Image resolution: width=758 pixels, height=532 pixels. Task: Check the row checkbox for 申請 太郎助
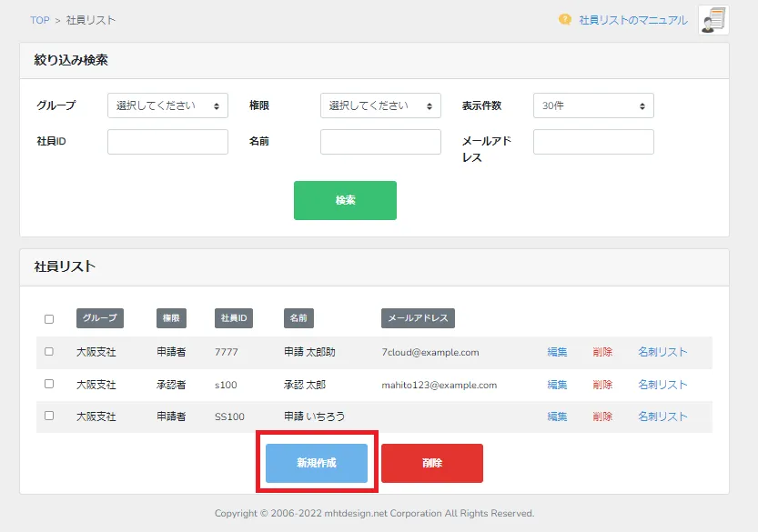tap(50, 352)
